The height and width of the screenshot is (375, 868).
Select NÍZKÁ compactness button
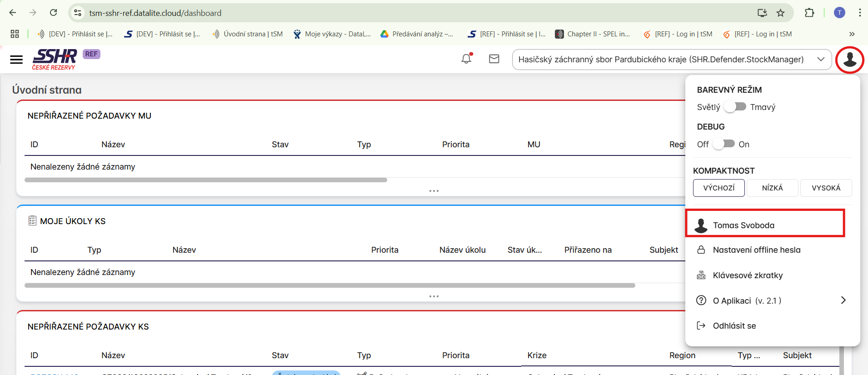coord(772,188)
